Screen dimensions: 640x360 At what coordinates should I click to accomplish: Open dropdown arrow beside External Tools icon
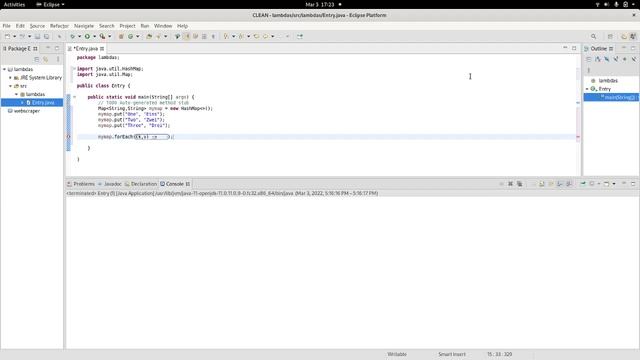(109, 36)
